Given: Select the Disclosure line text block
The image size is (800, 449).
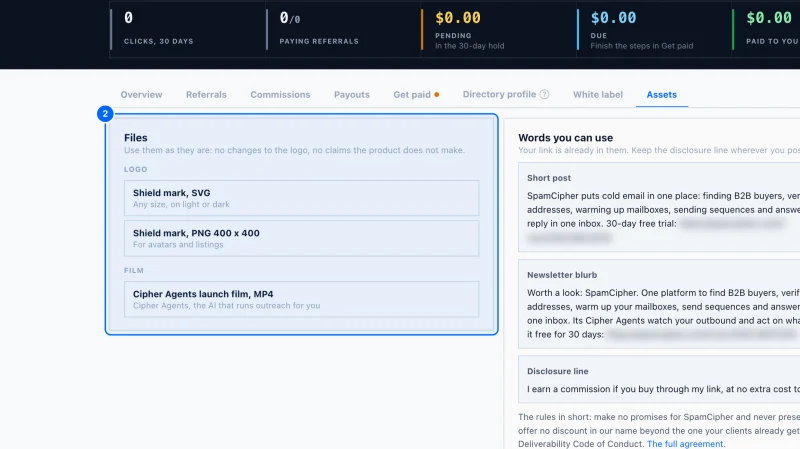Looking at the screenshot, I should click(659, 380).
